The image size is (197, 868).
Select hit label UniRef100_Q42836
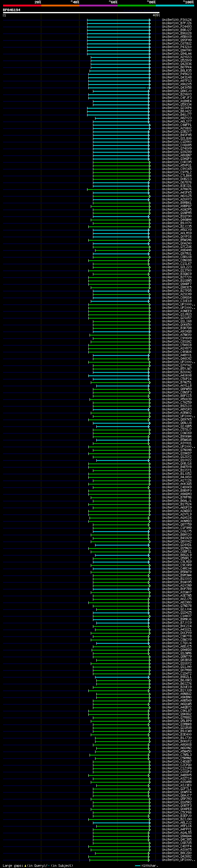click(x=176, y=64)
